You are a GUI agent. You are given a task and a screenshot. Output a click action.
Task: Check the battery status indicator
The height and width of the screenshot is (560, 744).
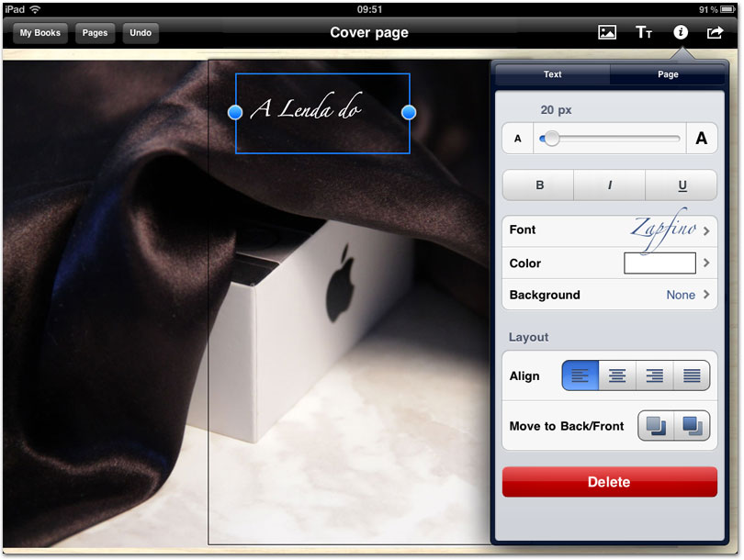tap(727, 9)
